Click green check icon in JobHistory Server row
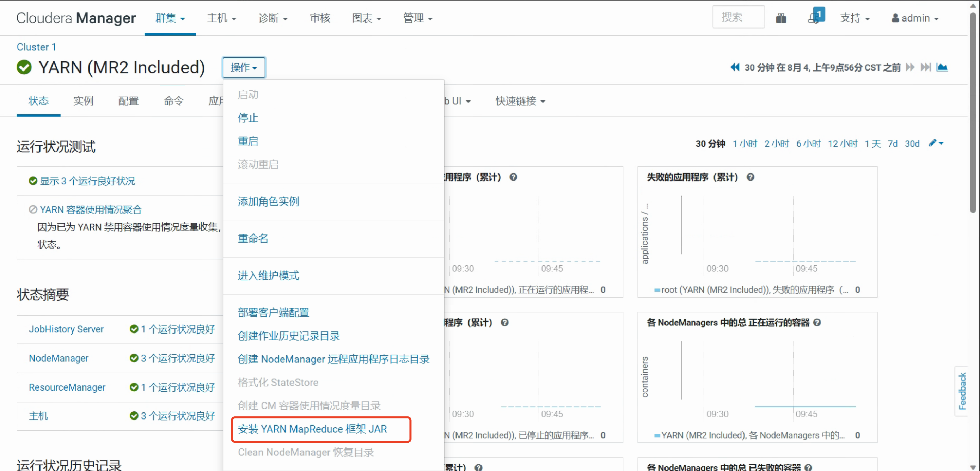The height and width of the screenshot is (471, 980). click(x=134, y=329)
